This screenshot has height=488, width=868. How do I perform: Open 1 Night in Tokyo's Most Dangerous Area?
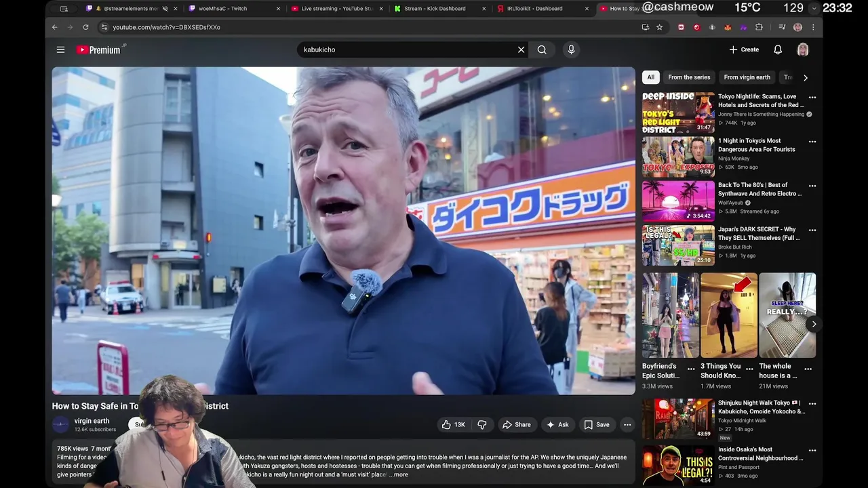[678, 157]
